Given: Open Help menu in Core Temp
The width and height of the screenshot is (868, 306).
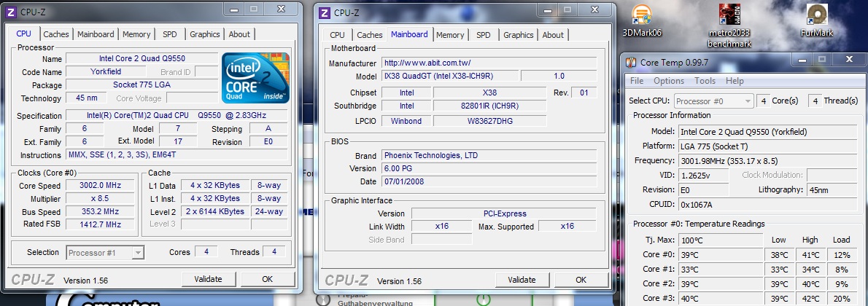Looking at the screenshot, I should point(735,81).
